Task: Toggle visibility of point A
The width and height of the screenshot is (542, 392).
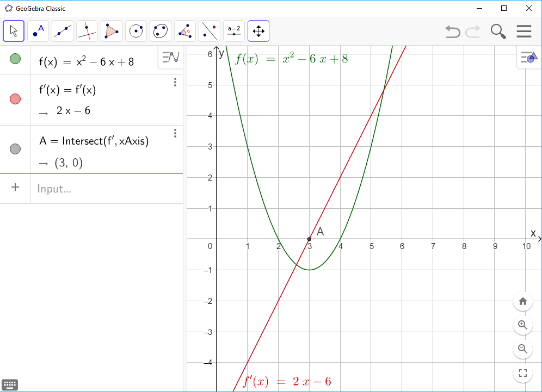Action: click(15, 149)
